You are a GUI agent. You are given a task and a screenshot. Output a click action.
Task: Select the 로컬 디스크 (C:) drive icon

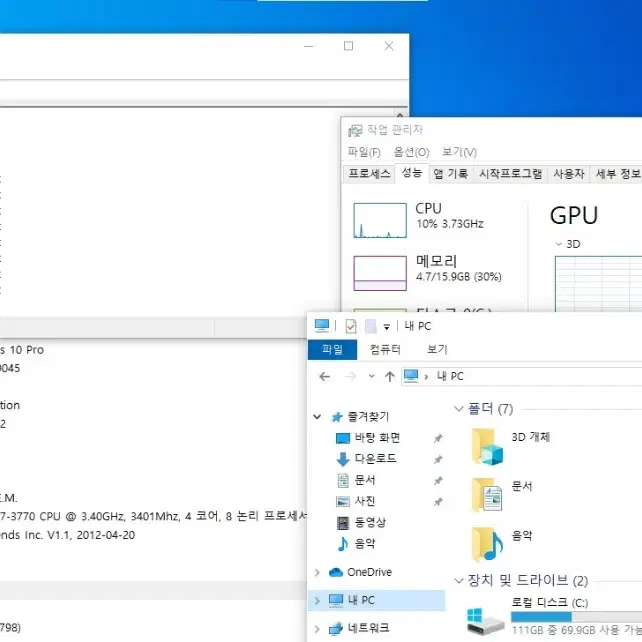click(x=486, y=621)
